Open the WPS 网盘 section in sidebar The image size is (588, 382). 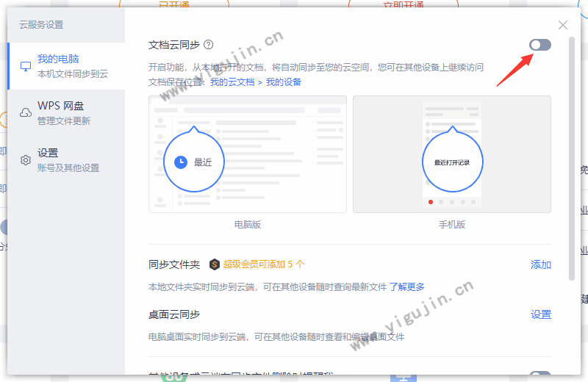click(61, 106)
